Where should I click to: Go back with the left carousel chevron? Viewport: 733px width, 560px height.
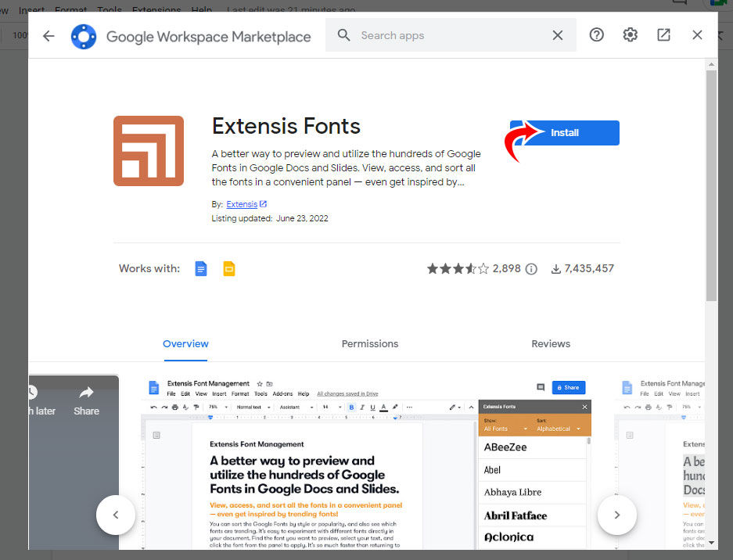click(x=116, y=515)
